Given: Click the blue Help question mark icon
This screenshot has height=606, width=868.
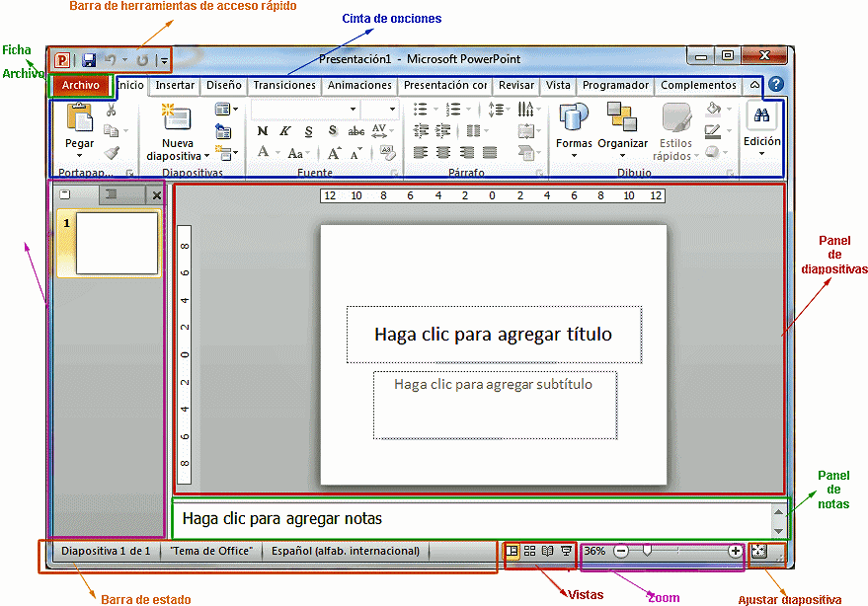Looking at the screenshot, I should pyautogui.click(x=776, y=84).
